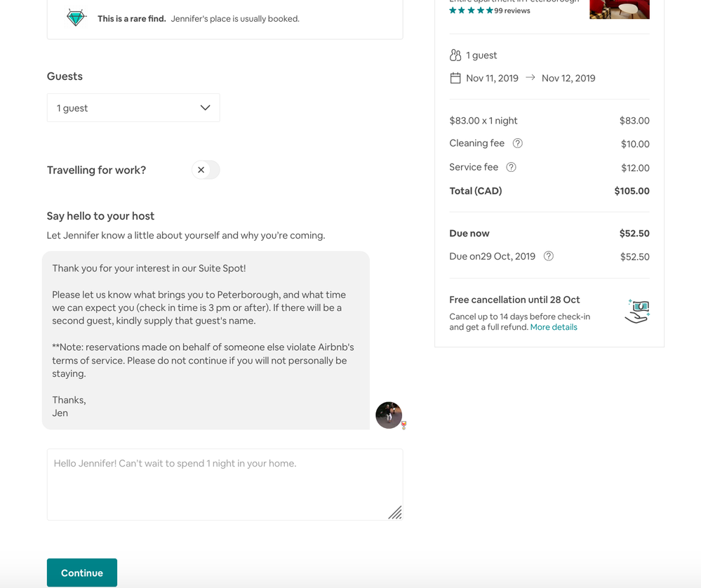Click the 99 reviews text
The width and height of the screenshot is (701, 588).
[x=512, y=11]
